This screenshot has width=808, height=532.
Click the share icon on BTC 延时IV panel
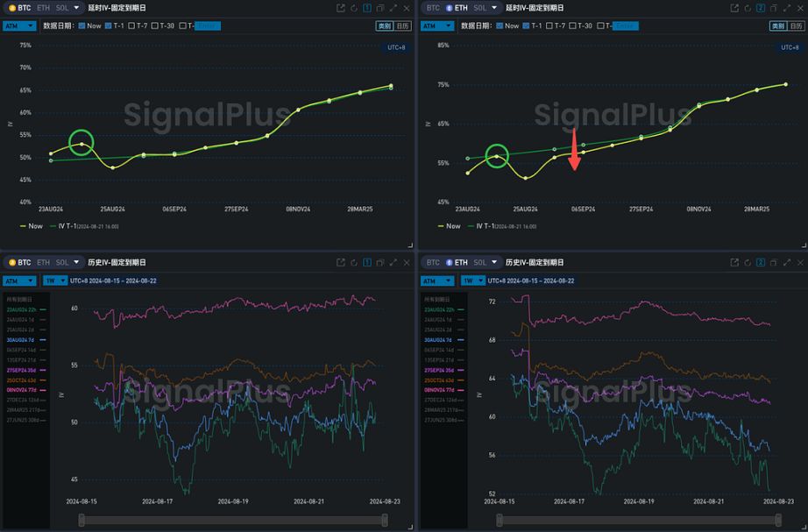pyautogui.click(x=341, y=7)
